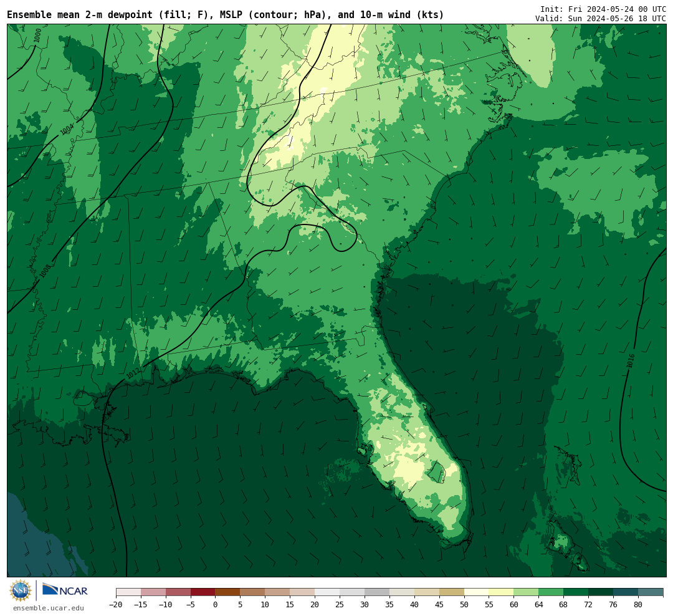Click the 76 colorbar tick label

(x=614, y=604)
